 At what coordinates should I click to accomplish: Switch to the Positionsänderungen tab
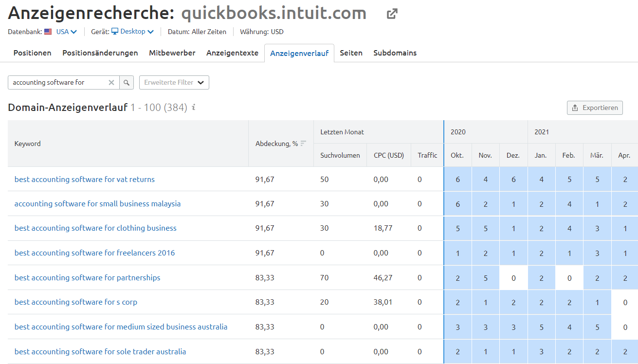(100, 53)
